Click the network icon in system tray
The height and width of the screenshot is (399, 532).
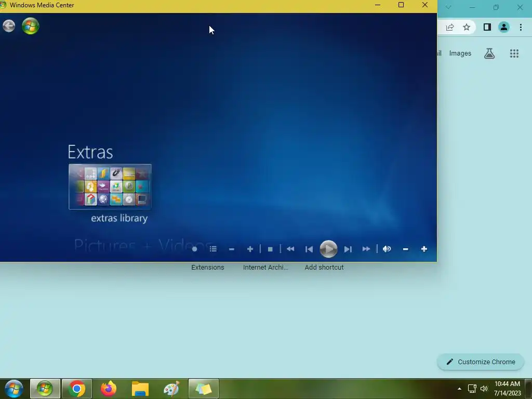click(x=472, y=389)
